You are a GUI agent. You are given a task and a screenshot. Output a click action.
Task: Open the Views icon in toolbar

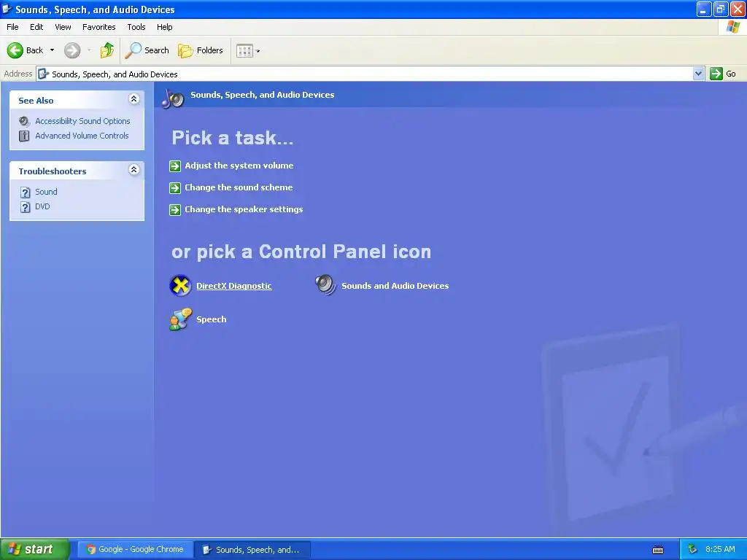pos(244,50)
